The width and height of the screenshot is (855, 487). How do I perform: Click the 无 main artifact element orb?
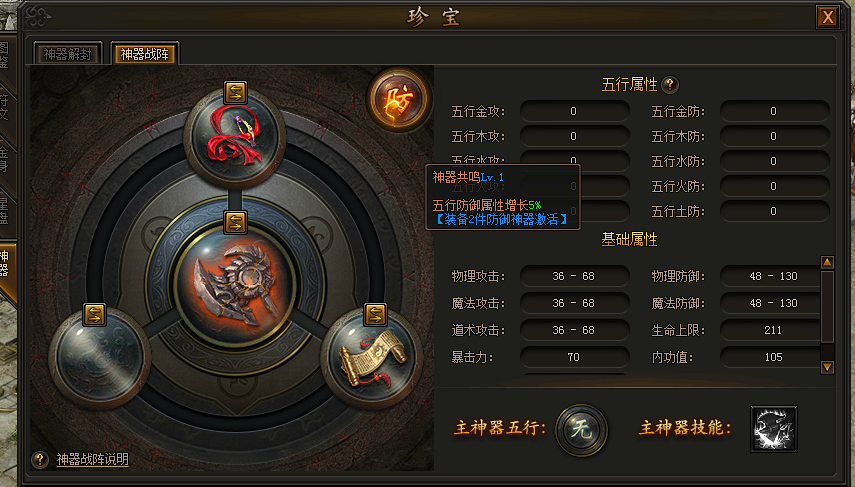tap(581, 430)
